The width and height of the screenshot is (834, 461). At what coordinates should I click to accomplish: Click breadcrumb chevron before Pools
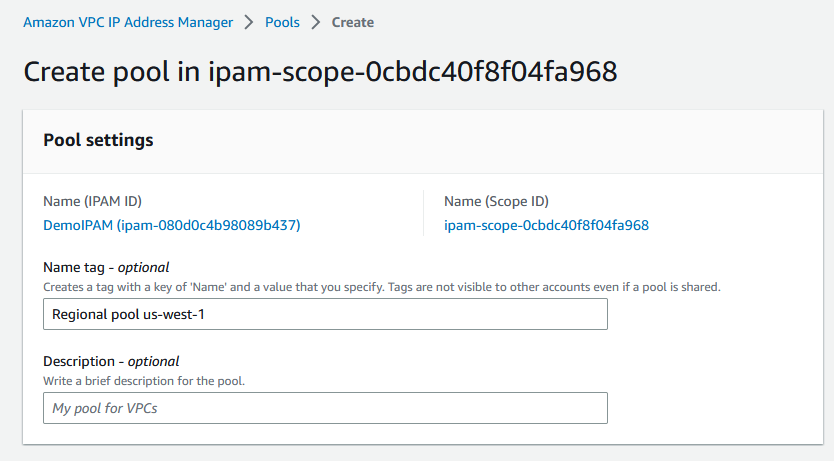point(249,22)
